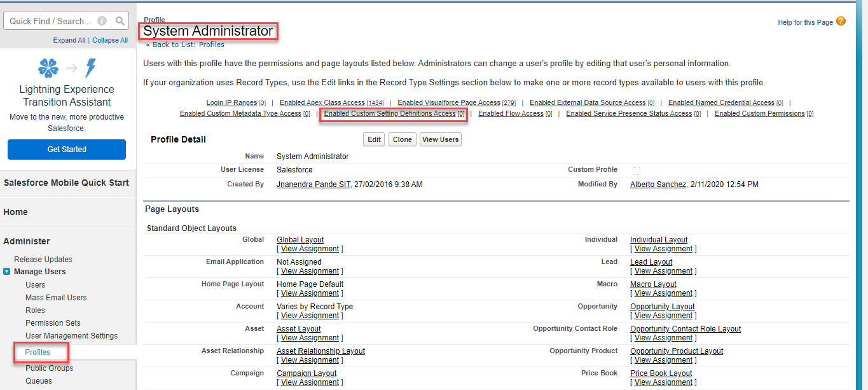Open Salesforce Mobile Quick Start

66,183
